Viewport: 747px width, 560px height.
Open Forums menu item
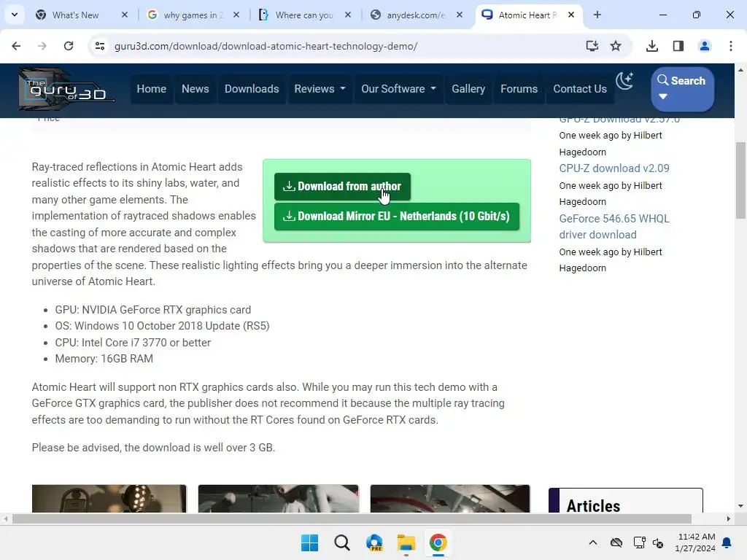519,89
